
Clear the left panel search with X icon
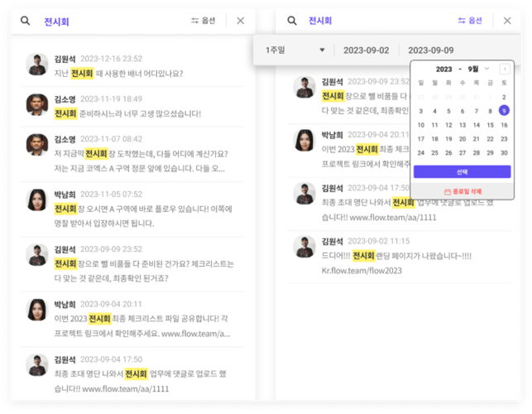point(241,21)
